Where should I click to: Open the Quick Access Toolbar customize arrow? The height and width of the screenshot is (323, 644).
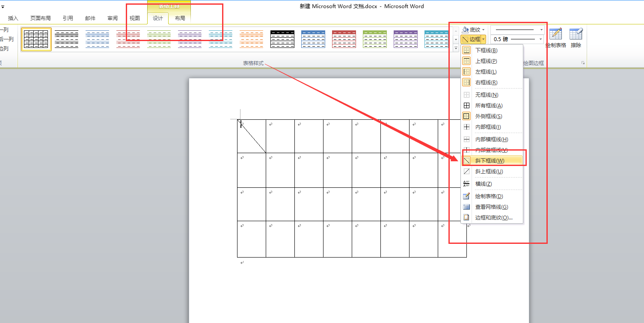pyautogui.click(x=2, y=6)
